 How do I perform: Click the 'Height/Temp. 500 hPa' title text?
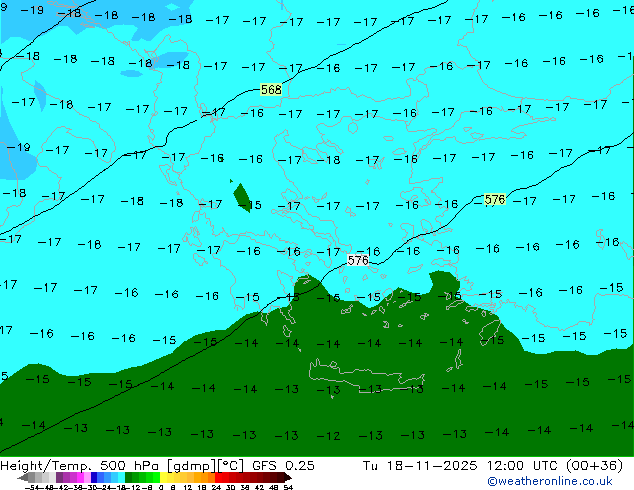[x=81, y=466]
